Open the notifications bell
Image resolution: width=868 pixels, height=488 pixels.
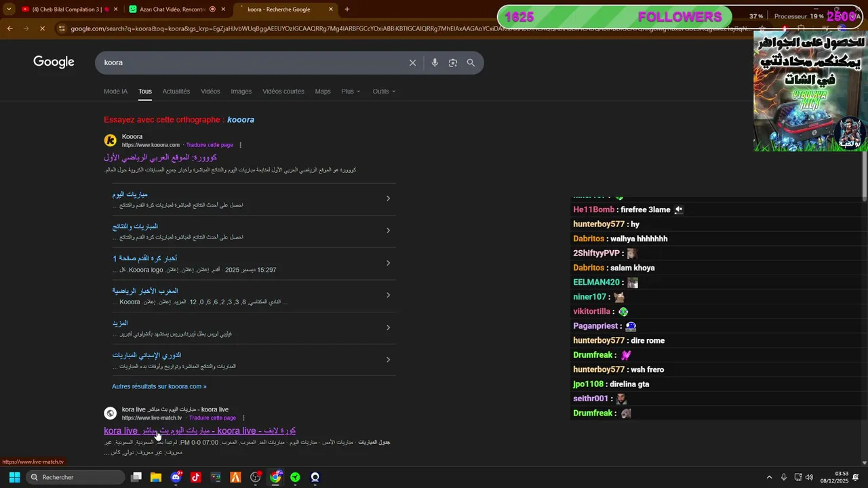(x=855, y=477)
